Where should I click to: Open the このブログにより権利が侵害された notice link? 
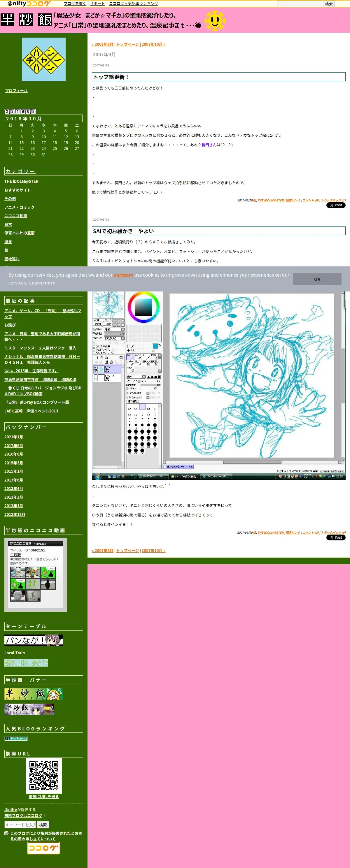click(46, 836)
